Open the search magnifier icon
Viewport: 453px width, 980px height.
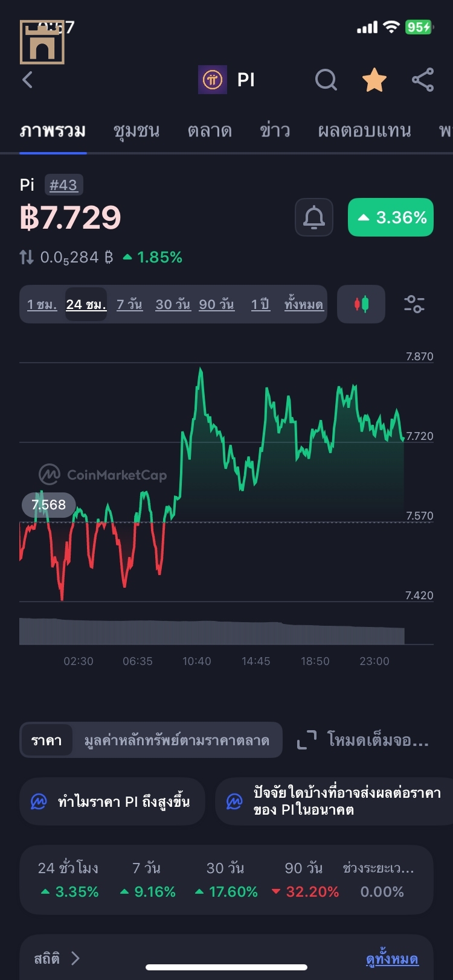pos(326,80)
